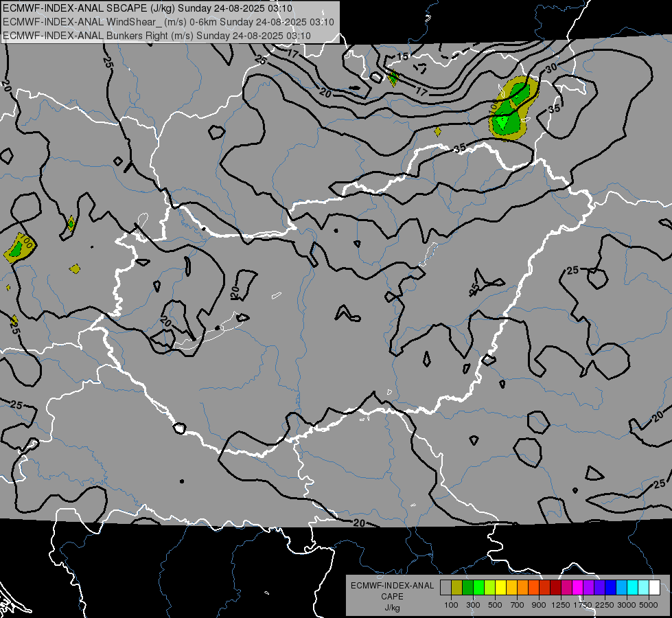Click the pure yellow swatch after 500
This screenshot has width=672, height=618.
[500, 587]
